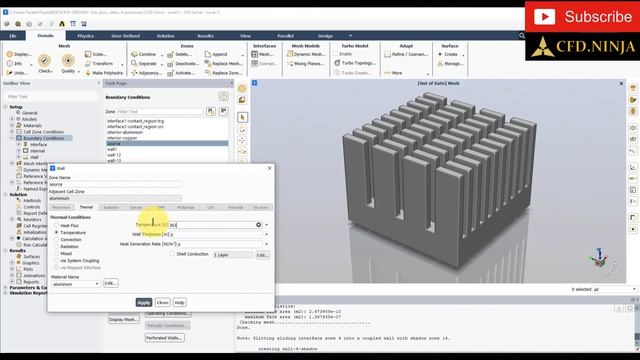Screen dimensions: 640x360
Task: Expand the Materials tree node
Action: click(x=12, y=126)
